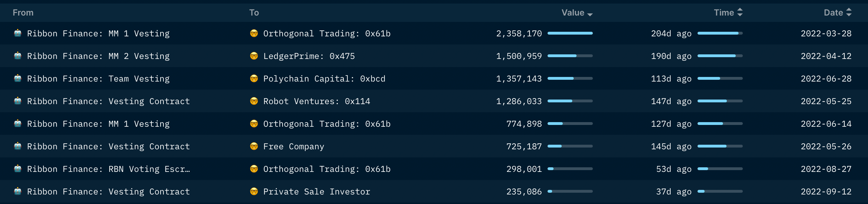This screenshot has height=204, width=868.
Task: Click robot icon in the 235,086 row
Action: point(18,191)
